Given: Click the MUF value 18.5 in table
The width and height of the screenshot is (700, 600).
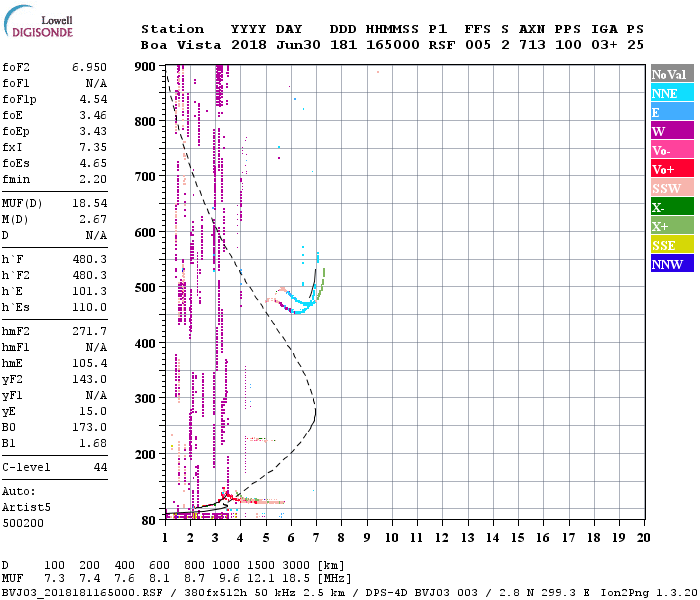Looking at the screenshot, I should click(297, 579).
